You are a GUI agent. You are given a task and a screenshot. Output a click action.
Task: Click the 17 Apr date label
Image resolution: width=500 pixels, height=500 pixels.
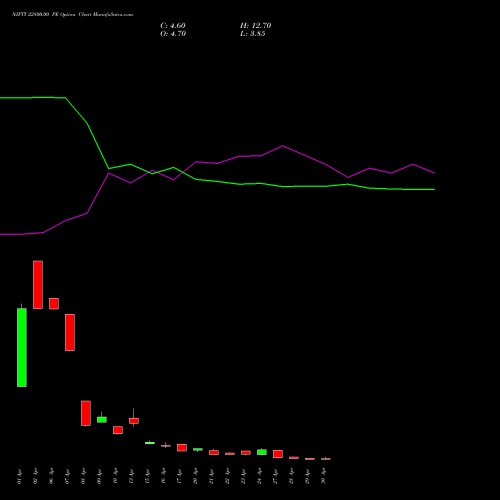click(179, 476)
